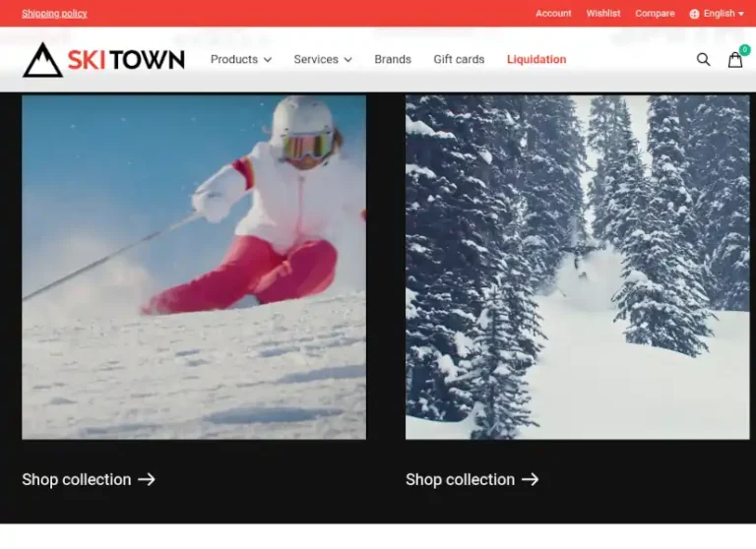This screenshot has height=549, width=756.
Task: Open the skier in pink pants image
Action: pyautogui.click(x=194, y=267)
